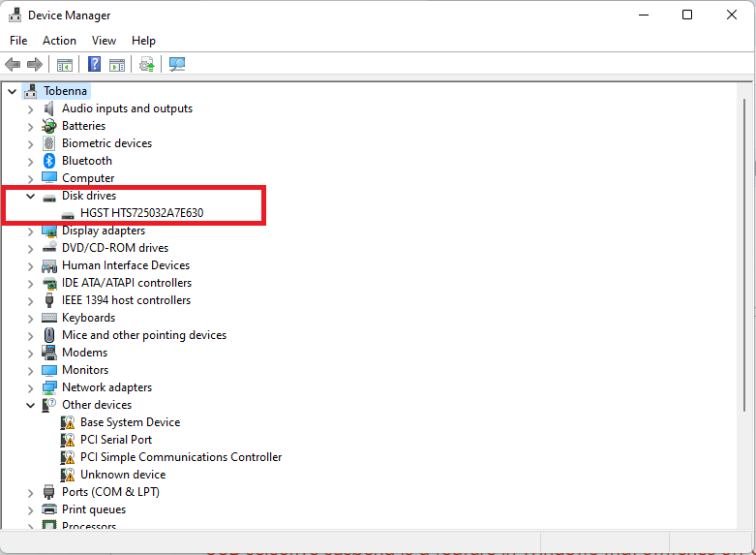Click the Mice and other pointing devices icon
This screenshot has height=555, width=756.
click(49, 335)
